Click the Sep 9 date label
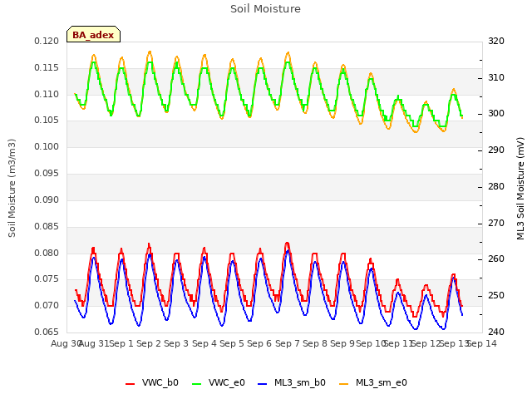The height and width of the screenshot is (399, 532). coord(342,343)
